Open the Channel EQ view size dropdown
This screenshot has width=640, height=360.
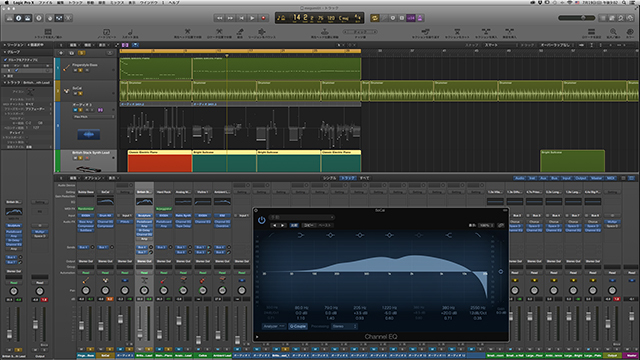click(487, 225)
